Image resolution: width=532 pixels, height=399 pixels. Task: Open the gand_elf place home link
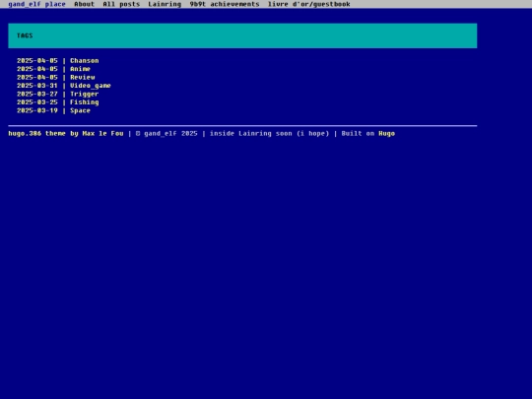click(36, 4)
